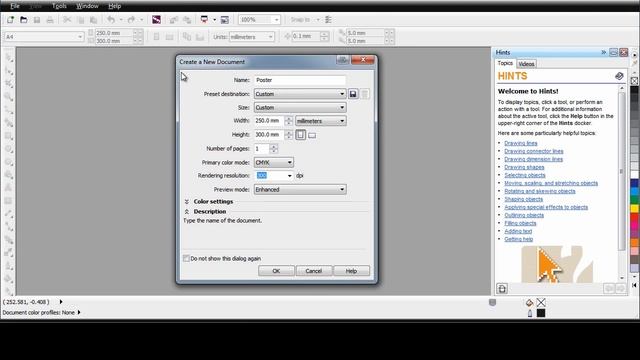The image size is (640, 360).
Task: Open the Size dropdown in dialog
Action: [x=300, y=107]
